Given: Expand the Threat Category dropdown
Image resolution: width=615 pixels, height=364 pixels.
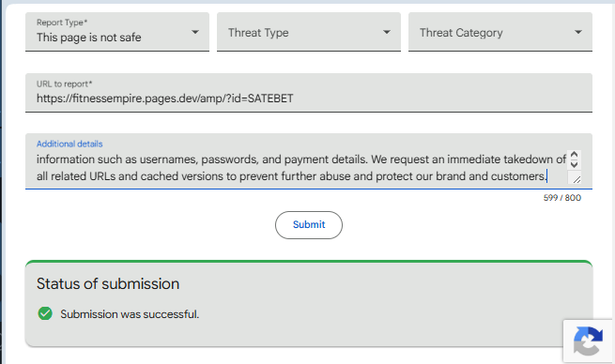Looking at the screenshot, I should pyautogui.click(x=500, y=32).
